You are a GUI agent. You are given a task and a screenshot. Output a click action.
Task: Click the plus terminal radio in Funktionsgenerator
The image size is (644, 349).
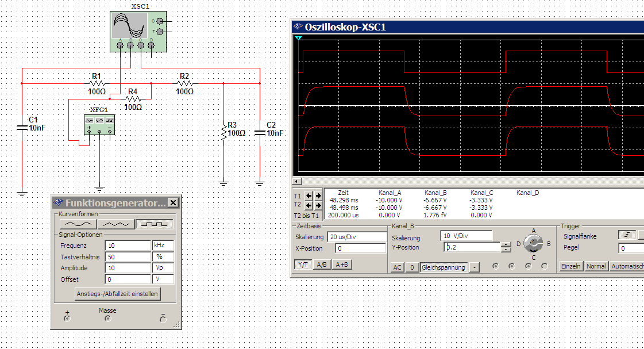pyautogui.click(x=67, y=319)
